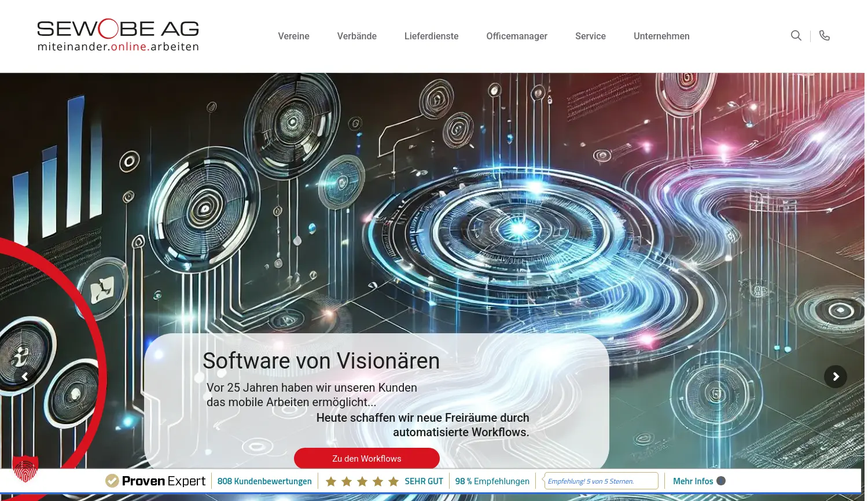
Task: Click the fifth rating star
Action: point(393,481)
